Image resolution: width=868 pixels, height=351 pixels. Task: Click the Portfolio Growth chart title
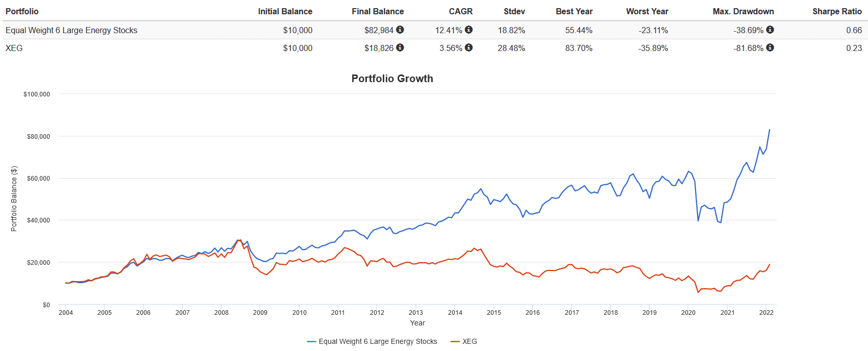392,79
